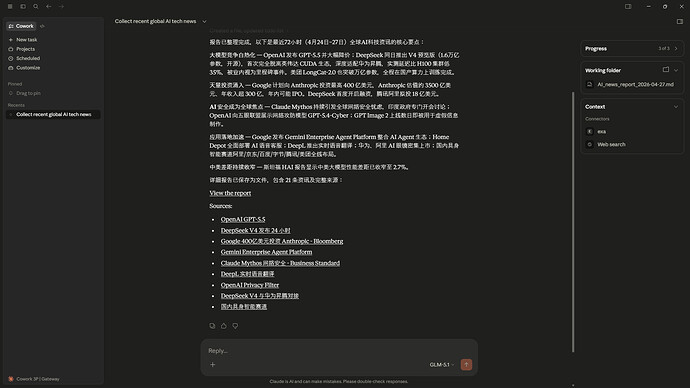Send message with the orange arrow button

tap(466, 365)
